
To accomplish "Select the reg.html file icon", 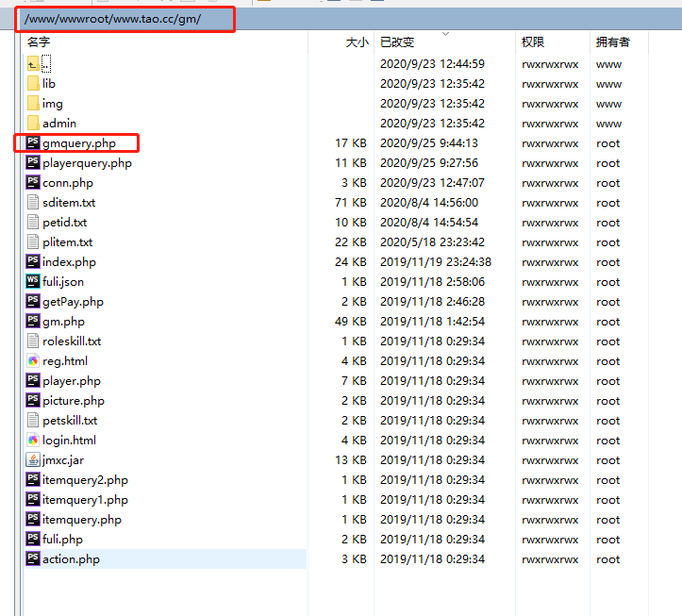I will (x=33, y=361).
